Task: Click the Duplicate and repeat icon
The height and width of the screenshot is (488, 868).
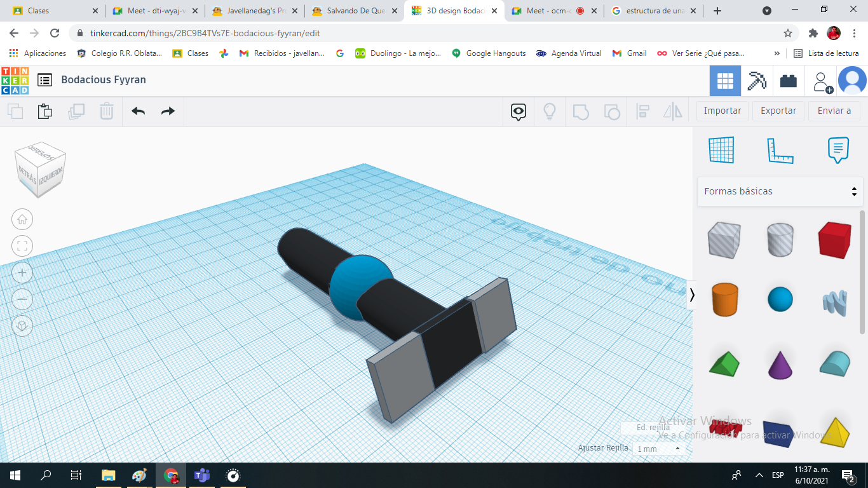Action: (x=76, y=112)
